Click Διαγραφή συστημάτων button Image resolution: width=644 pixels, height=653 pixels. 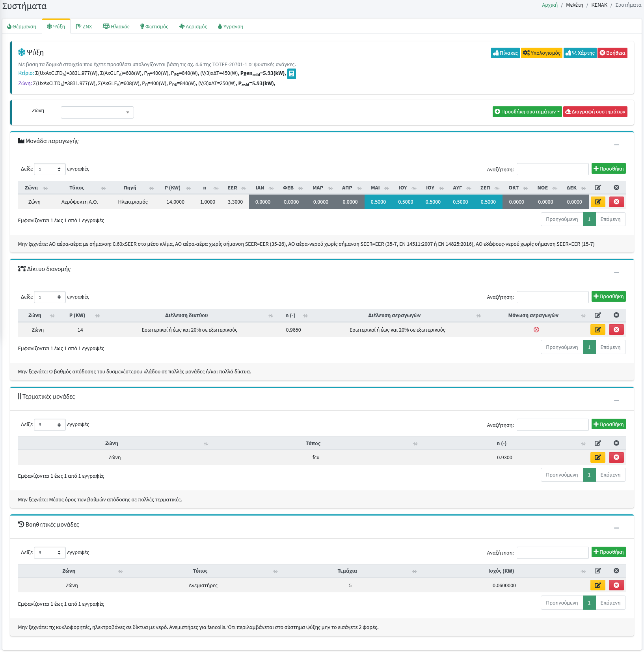pyautogui.click(x=595, y=112)
